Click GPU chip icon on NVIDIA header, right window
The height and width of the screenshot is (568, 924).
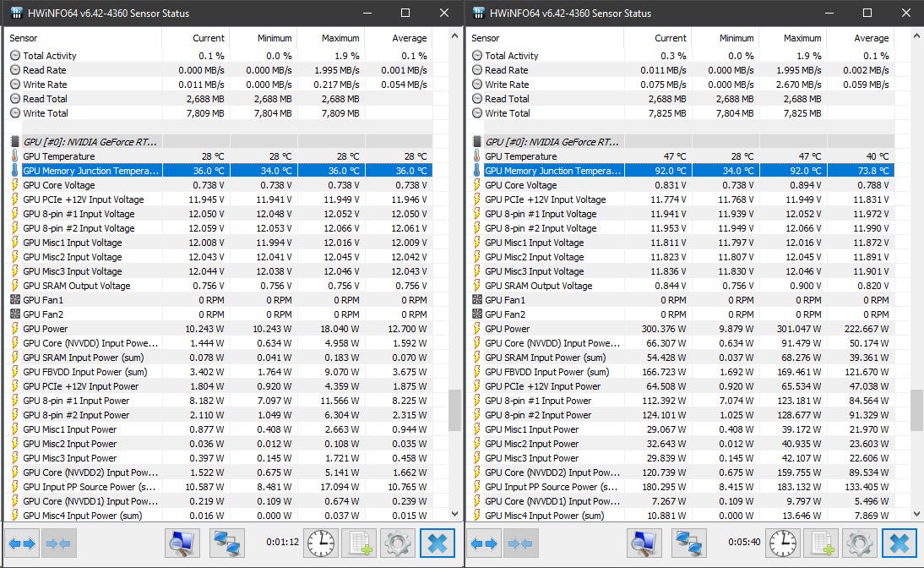(477, 141)
